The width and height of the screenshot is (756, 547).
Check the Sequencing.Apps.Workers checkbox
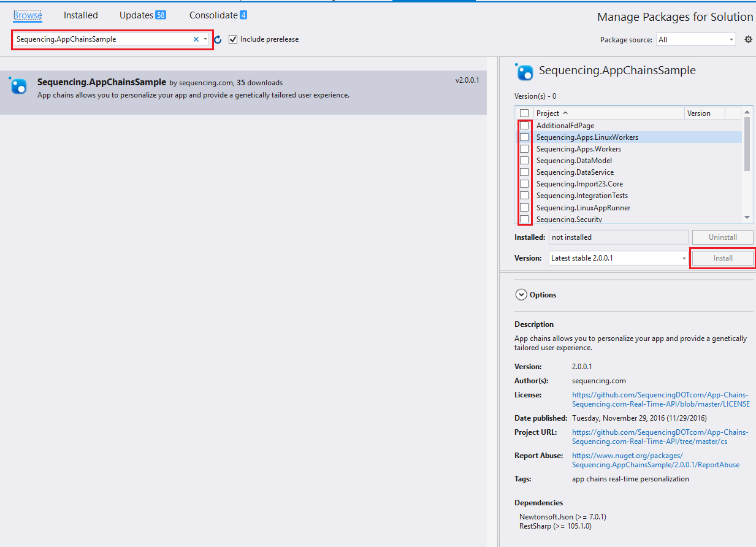click(524, 149)
